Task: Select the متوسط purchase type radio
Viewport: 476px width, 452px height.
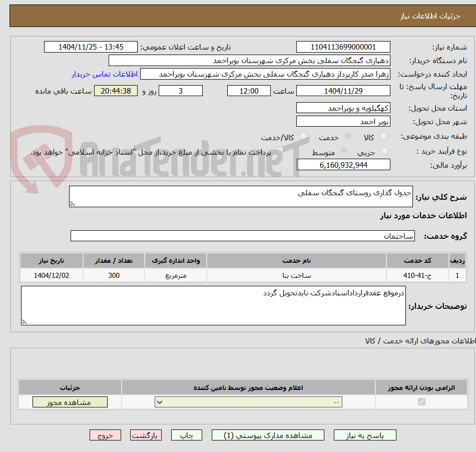Action: [x=344, y=151]
